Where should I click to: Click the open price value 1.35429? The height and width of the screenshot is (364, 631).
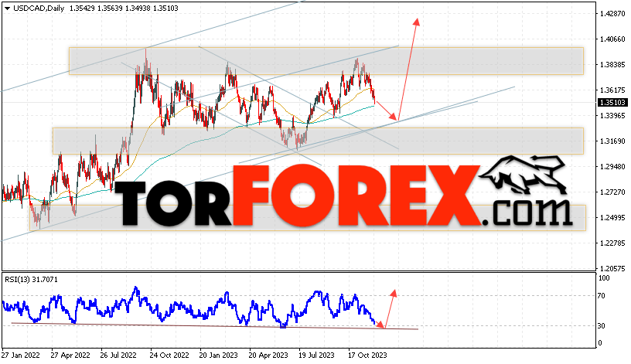(x=82, y=8)
